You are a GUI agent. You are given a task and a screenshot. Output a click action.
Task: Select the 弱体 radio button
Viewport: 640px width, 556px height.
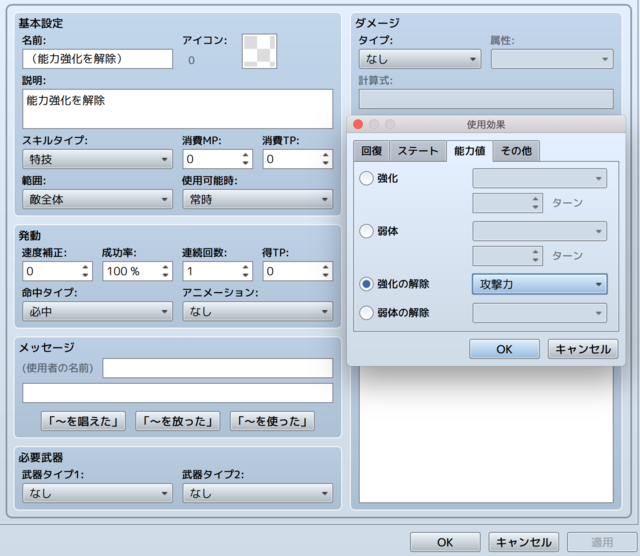coord(366,231)
